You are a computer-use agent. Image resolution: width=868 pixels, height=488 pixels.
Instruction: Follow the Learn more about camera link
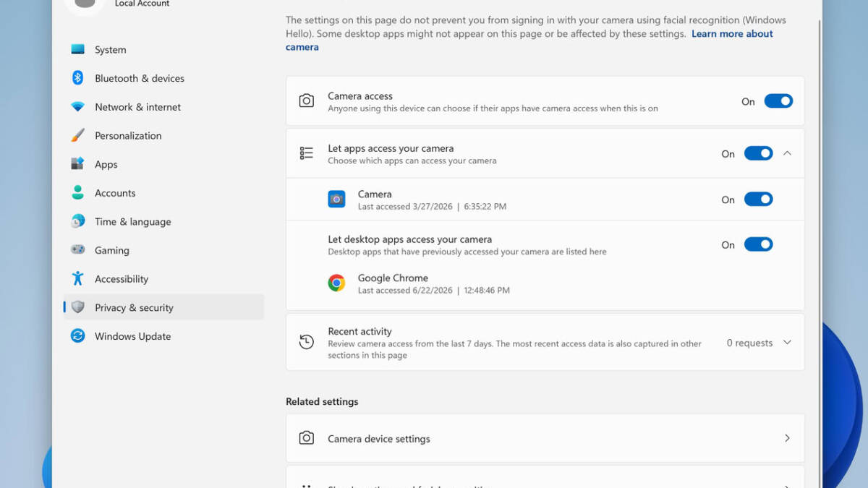pos(732,34)
